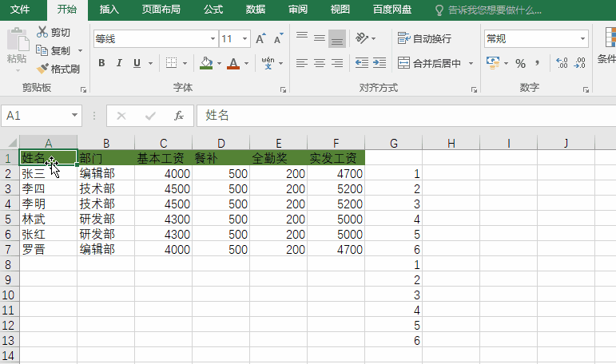Screen dimensions: 616x364
Task: Expand borders dropdown arrow
Action: pyautogui.click(x=185, y=63)
